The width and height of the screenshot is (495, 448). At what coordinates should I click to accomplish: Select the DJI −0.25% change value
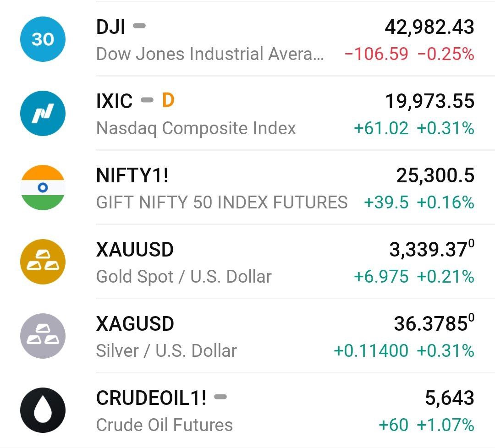pos(445,54)
